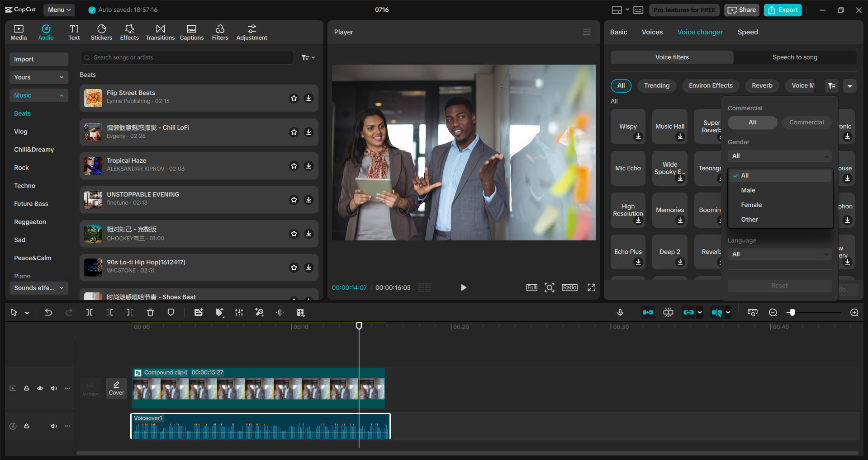Image resolution: width=868 pixels, height=460 pixels.
Task: Hide the Compound clip4 track with the eye toggle
Action: [x=40, y=388]
